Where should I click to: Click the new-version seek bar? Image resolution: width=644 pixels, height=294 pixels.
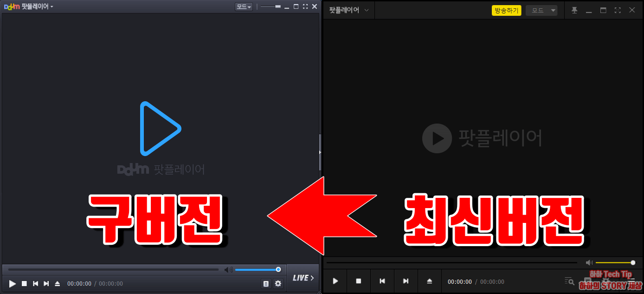(x=451, y=262)
